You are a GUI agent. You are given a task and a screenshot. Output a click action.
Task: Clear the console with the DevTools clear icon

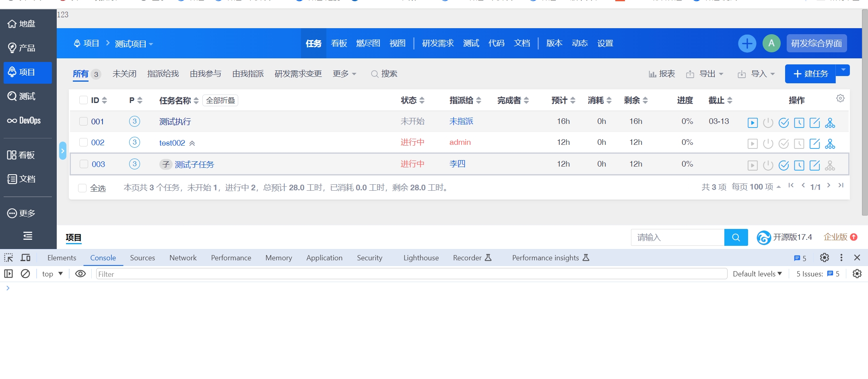pyautogui.click(x=25, y=274)
